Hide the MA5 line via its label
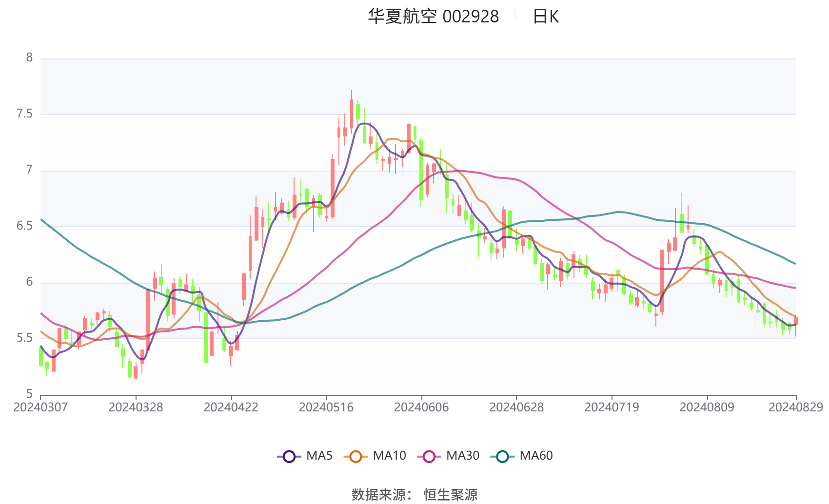Screen dimensions: 829x504 coord(319,456)
